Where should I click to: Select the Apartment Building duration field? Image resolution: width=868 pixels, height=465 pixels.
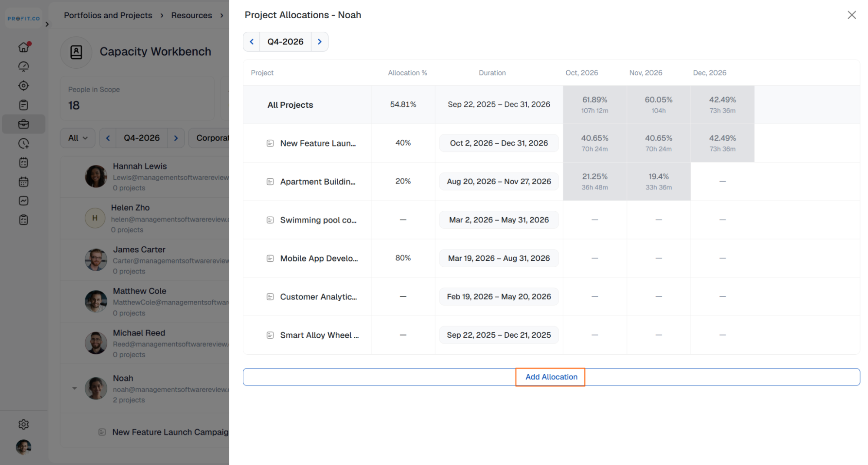point(499,181)
